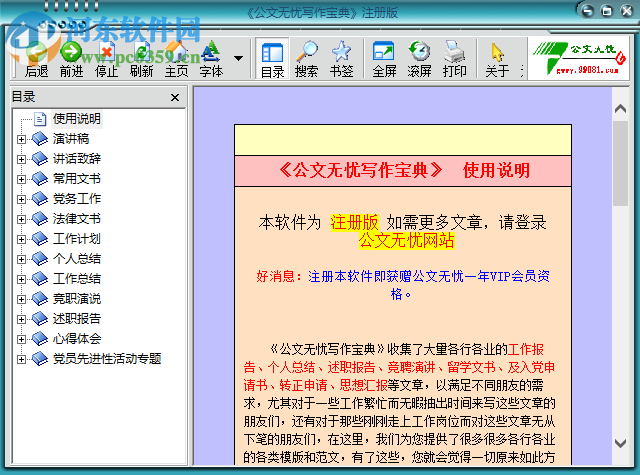Expand the 讲话致辞 tree node
640x475 pixels.
coord(21,159)
